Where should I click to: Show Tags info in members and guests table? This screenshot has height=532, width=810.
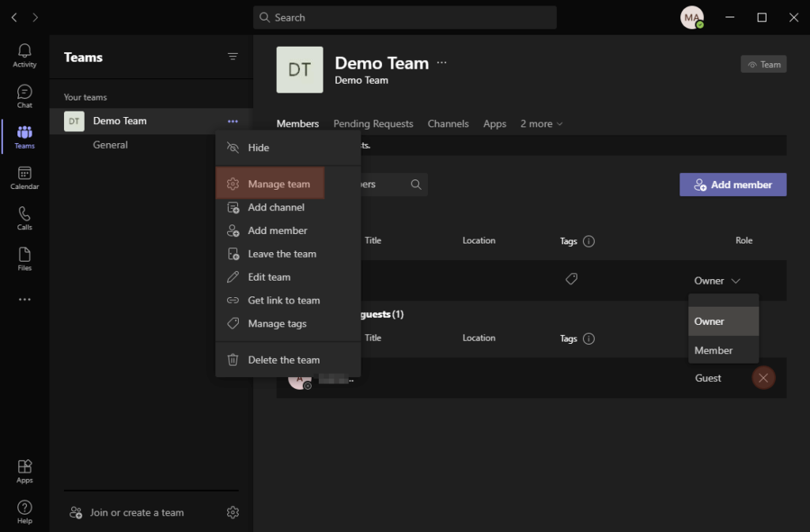pyautogui.click(x=589, y=338)
